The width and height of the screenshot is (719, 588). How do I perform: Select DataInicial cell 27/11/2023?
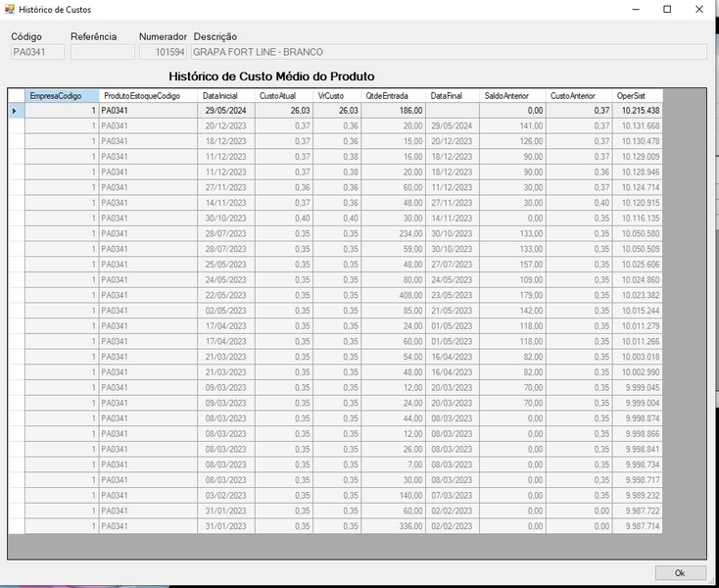226,187
